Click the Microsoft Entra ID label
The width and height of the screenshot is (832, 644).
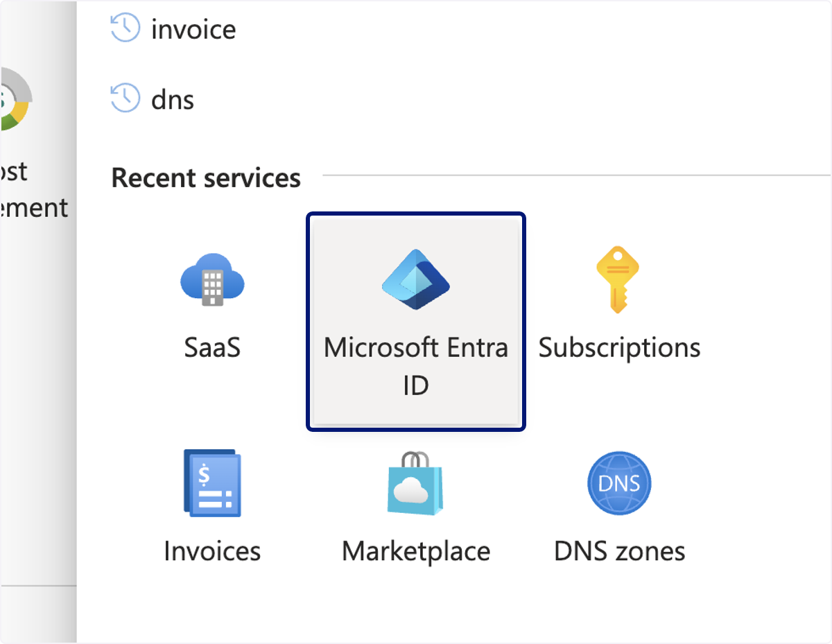point(416,366)
